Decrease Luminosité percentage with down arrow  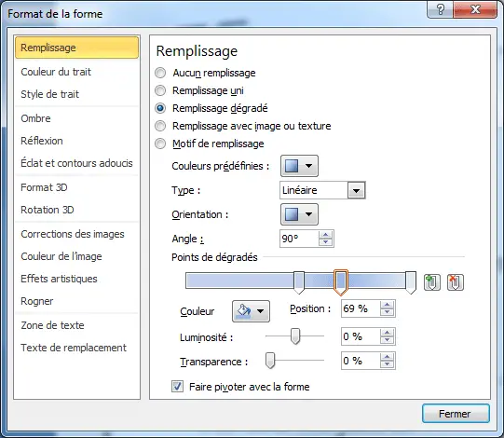coord(387,340)
